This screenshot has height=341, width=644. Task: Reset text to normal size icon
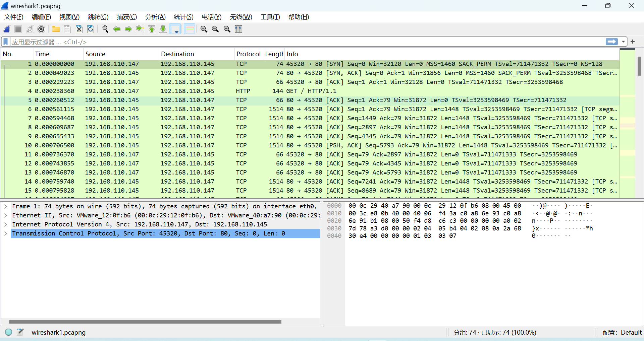[x=227, y=29]
